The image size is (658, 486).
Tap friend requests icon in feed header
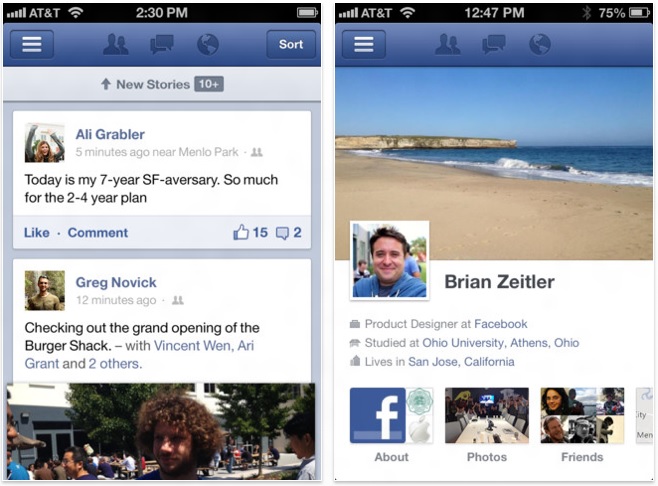[x=115, y=44]
